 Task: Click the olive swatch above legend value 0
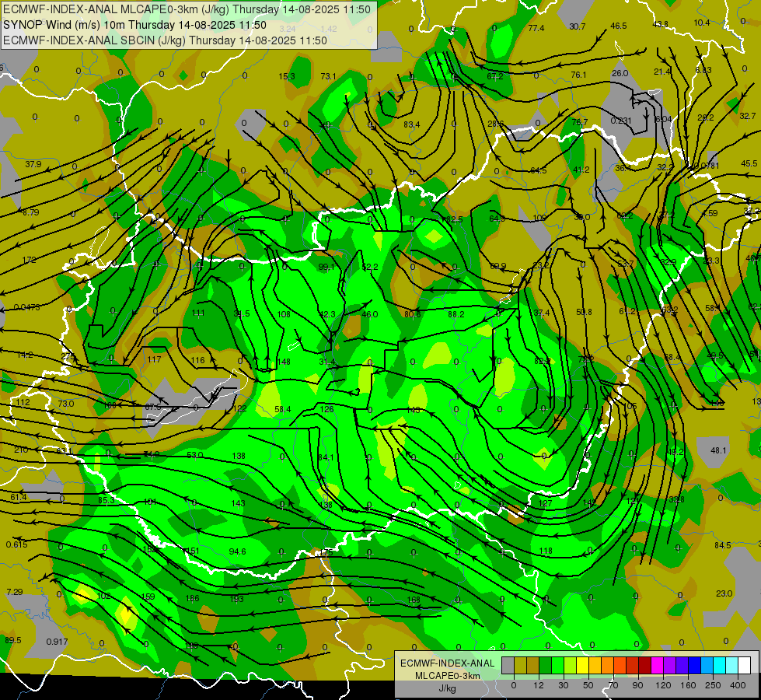point(520,665)
